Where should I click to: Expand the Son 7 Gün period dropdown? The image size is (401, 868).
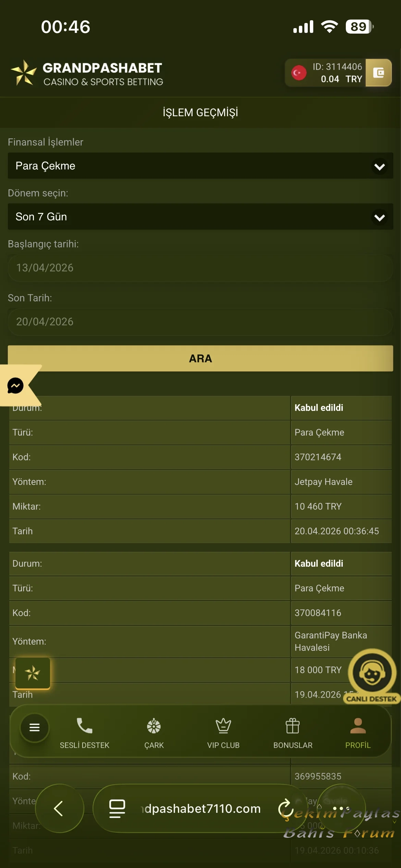click(200, 217)
